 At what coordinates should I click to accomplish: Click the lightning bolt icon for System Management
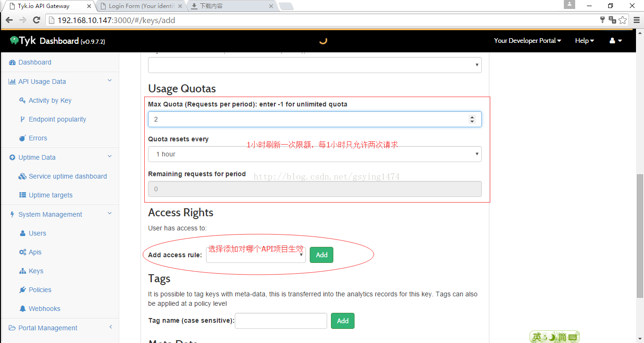pyautogui.click(x=12, y=214)
